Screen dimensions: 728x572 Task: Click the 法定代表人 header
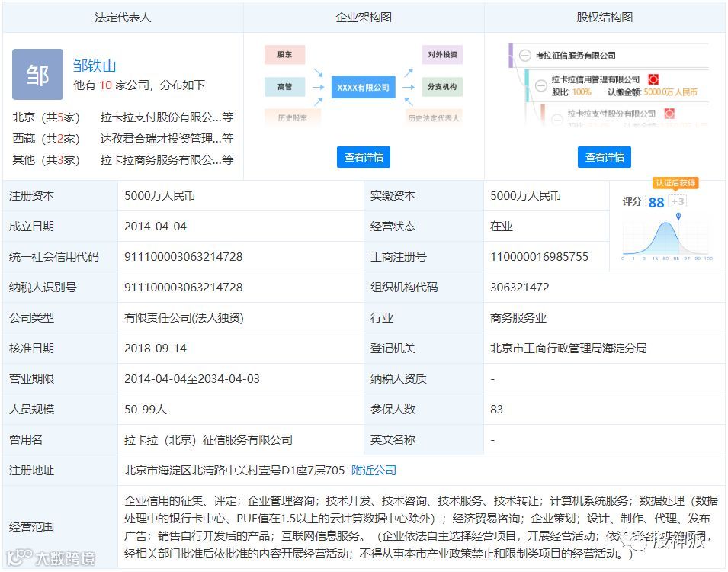[x=123, y=18]
